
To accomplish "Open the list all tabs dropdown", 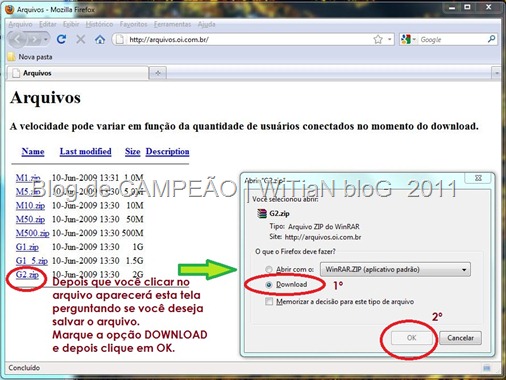I will point(497,73).
